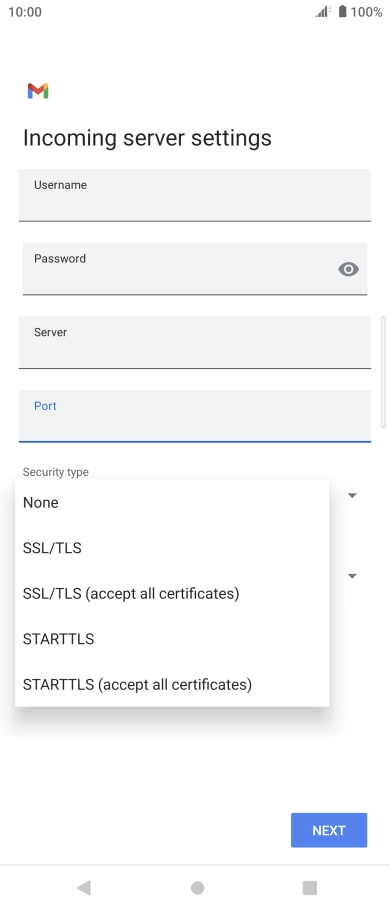Focus the Username input field
The height and width of the screenshot is (910, 390).
click(x=195, y=195)
